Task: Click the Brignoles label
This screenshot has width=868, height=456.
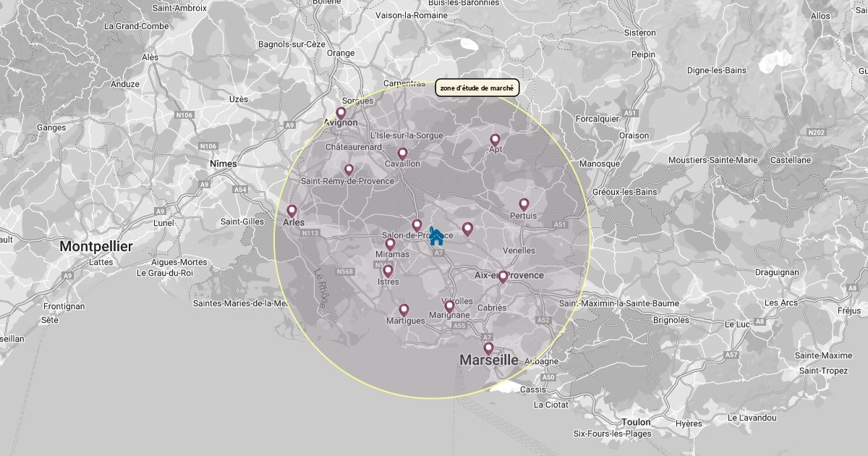Action: [x=671, y=320]
